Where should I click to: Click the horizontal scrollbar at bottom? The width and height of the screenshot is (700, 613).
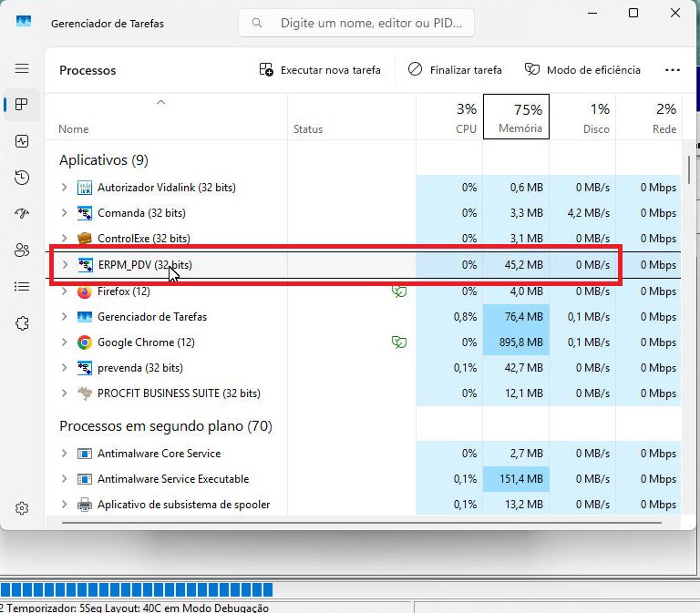point(362,523)
